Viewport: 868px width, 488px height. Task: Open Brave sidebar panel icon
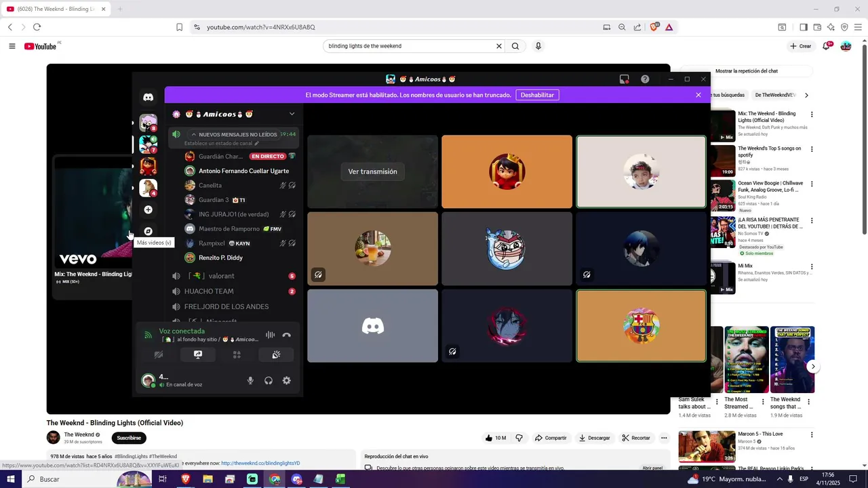(804, 27)
